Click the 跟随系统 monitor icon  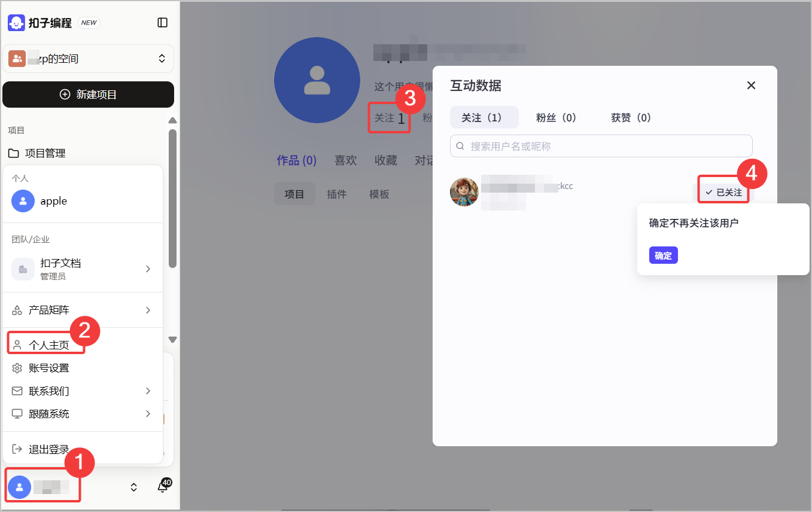17,414
